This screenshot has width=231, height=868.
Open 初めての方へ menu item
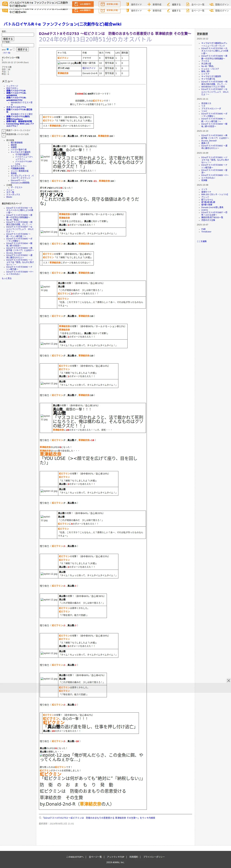[x=12, y=88]
